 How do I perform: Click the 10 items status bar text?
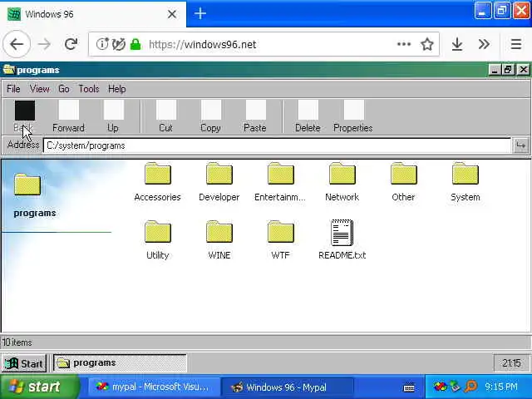pos(17,342)
